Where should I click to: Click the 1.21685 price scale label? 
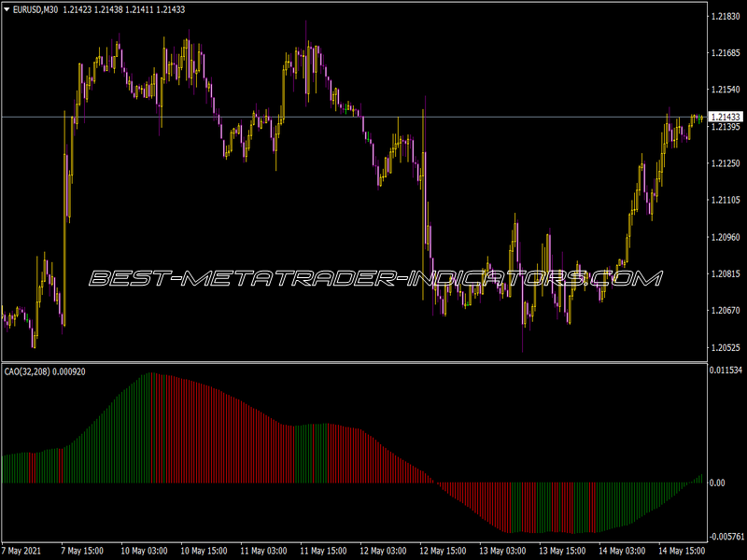click(726, 53)
